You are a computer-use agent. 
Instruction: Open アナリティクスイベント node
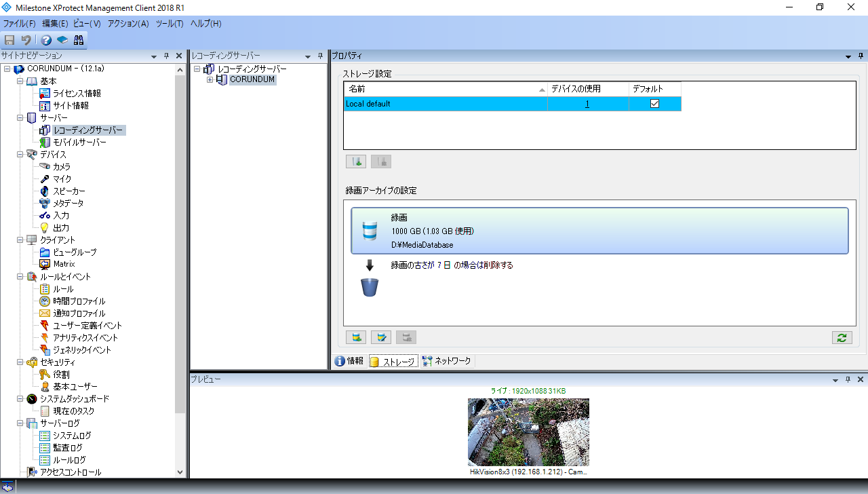point(85,338)
